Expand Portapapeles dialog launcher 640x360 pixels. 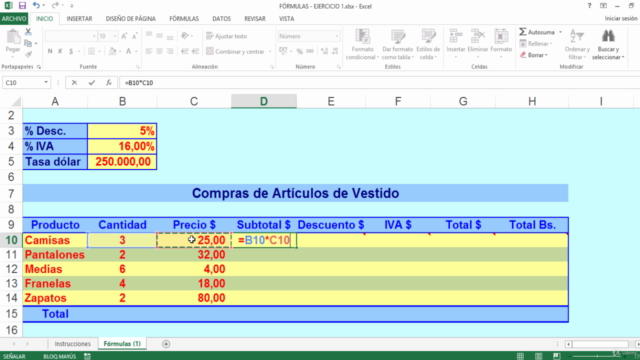point(39,67)
